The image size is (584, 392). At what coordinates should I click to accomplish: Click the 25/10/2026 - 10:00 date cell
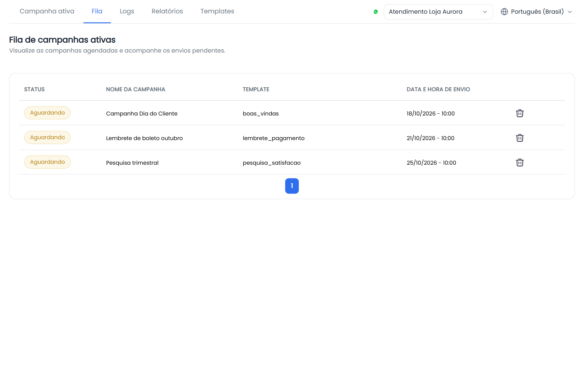point(431,163)
